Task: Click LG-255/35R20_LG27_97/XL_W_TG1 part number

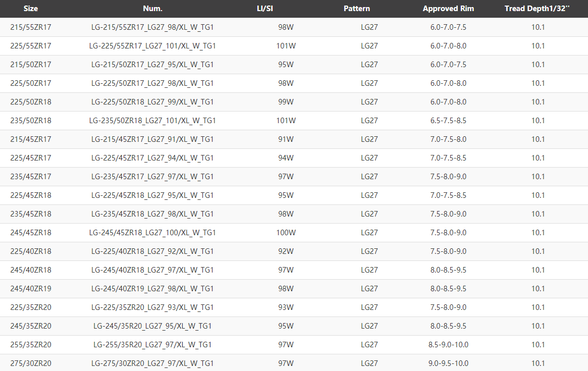Action: point(152,345)
